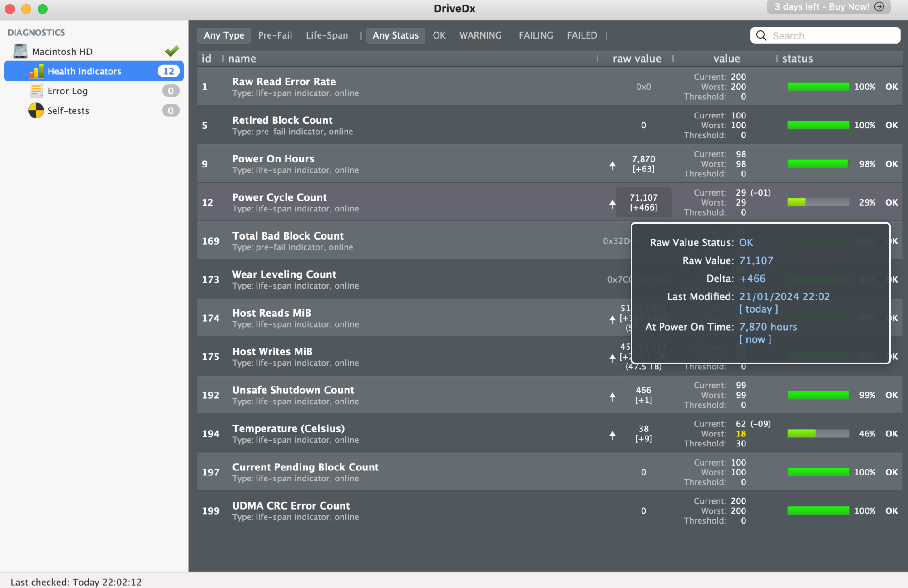The height and width of the screenshot is (588, 908).
Task: Click the Health Indicators bar chart icon
Action: coord(36,71)
